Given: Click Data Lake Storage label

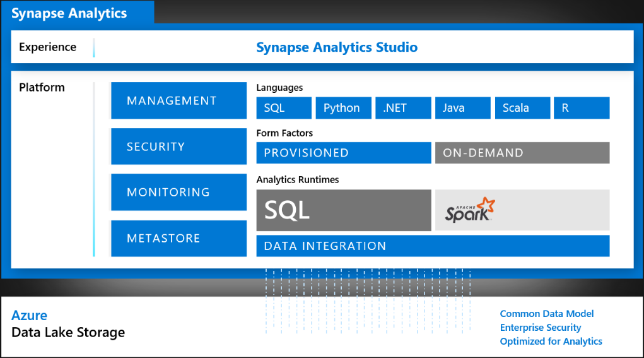Looking at the screenshot, I should point(68,332).
